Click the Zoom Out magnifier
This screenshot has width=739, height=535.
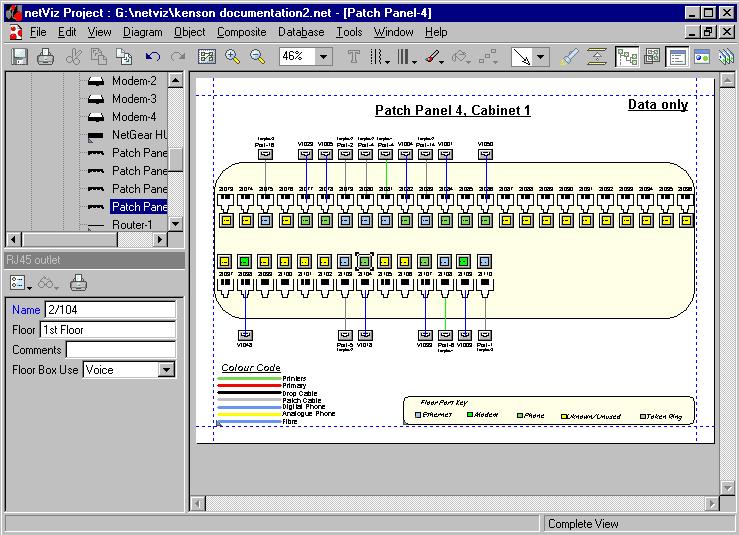(x=257, y=57)
